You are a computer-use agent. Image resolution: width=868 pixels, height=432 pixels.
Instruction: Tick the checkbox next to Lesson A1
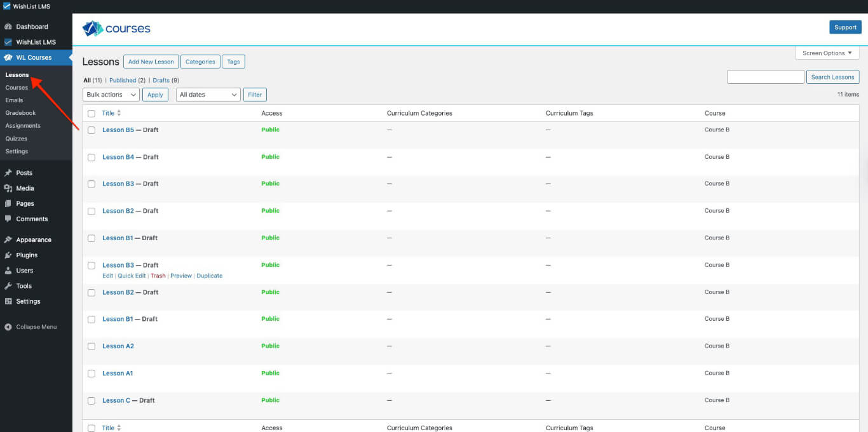click(91, 373)
